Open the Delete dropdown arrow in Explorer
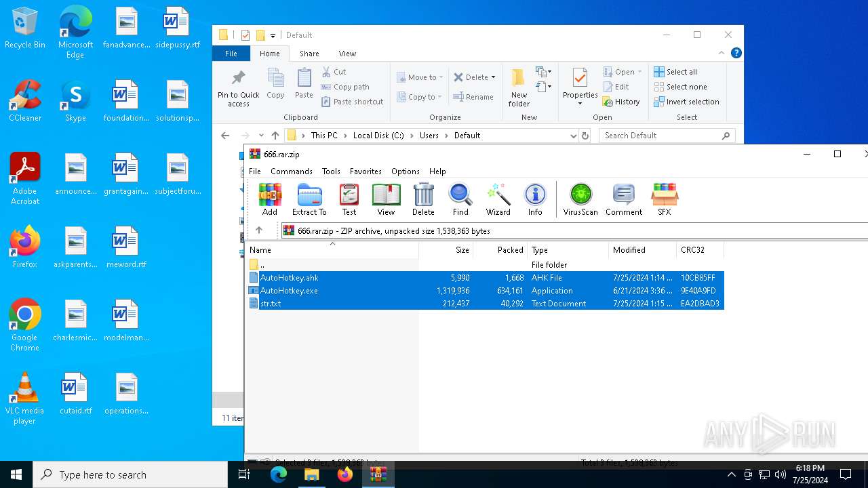The height and width of the screenshot is (488, 868). coord(493,77)
